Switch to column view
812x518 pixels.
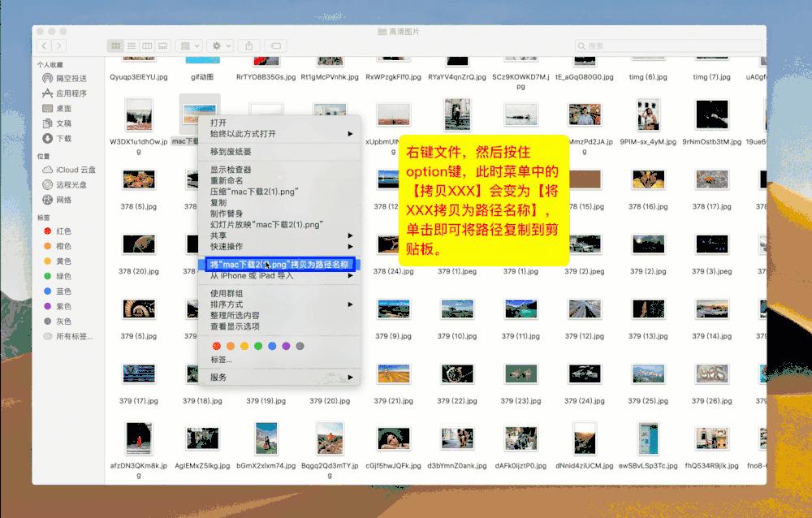(x=147, y=45)
